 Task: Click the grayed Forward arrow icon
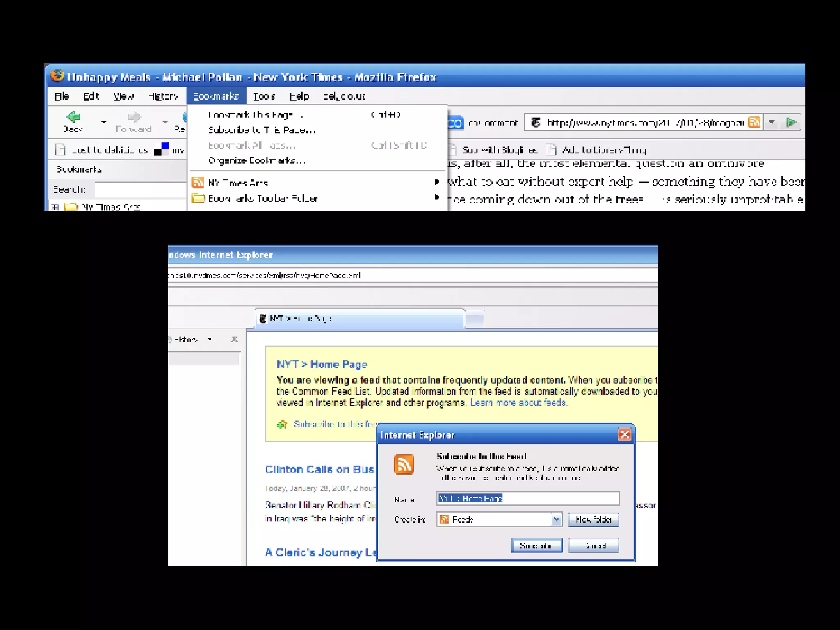point(134,117)
